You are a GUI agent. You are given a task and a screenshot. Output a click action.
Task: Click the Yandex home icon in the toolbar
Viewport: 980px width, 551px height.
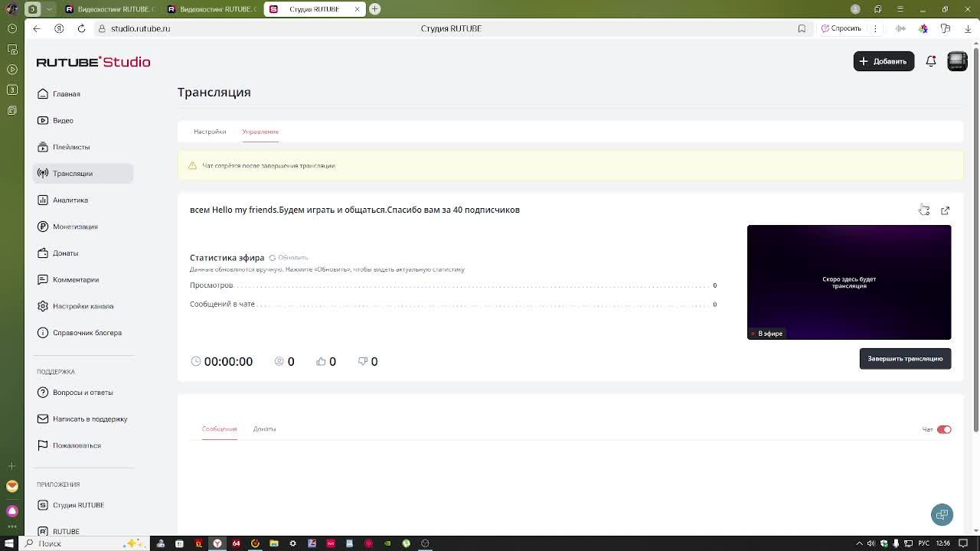click(x=59, y=28)
